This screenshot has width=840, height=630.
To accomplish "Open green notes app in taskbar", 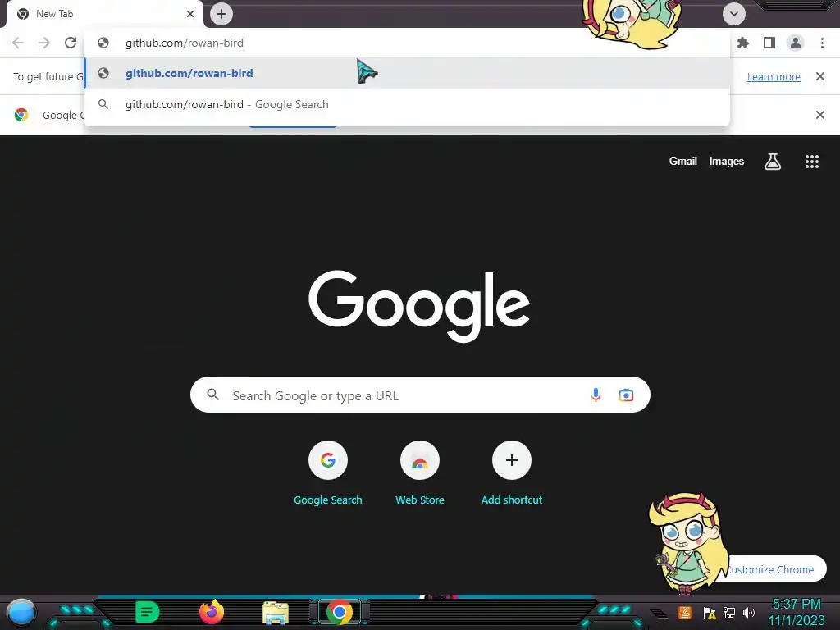I will (148, 612).
